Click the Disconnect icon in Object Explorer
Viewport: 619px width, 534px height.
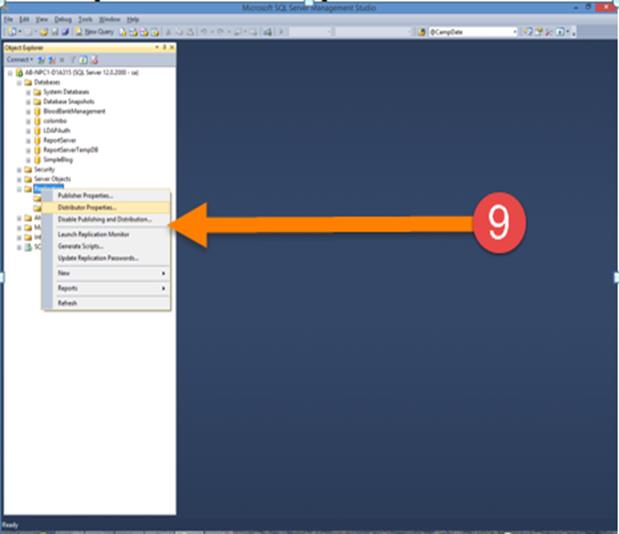[52, 60]
